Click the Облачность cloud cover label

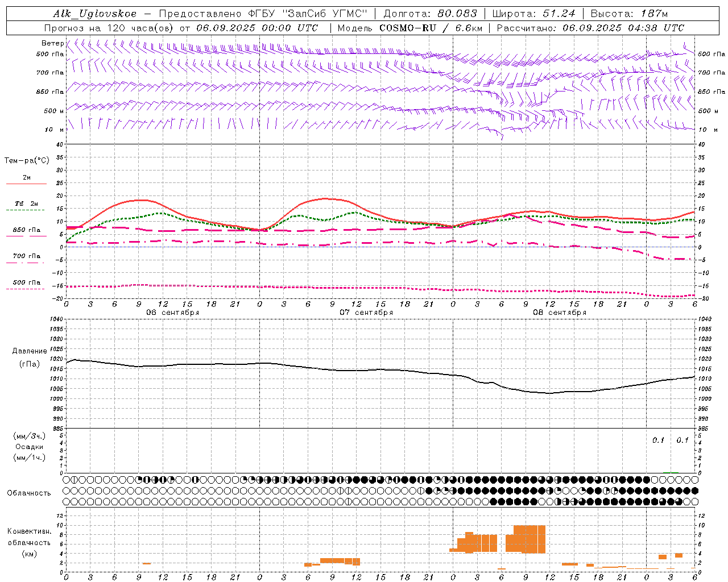(29, 493)
